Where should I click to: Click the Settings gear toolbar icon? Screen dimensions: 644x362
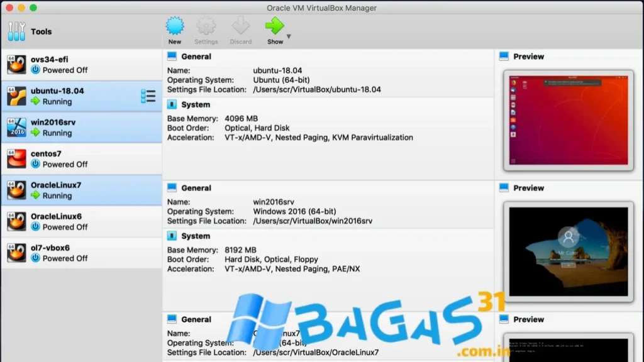point(206,26)
